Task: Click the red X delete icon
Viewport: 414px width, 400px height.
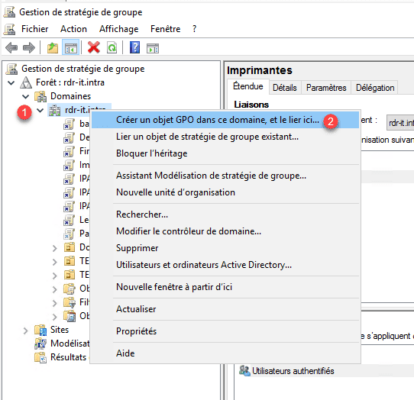Action: point(94,48)
